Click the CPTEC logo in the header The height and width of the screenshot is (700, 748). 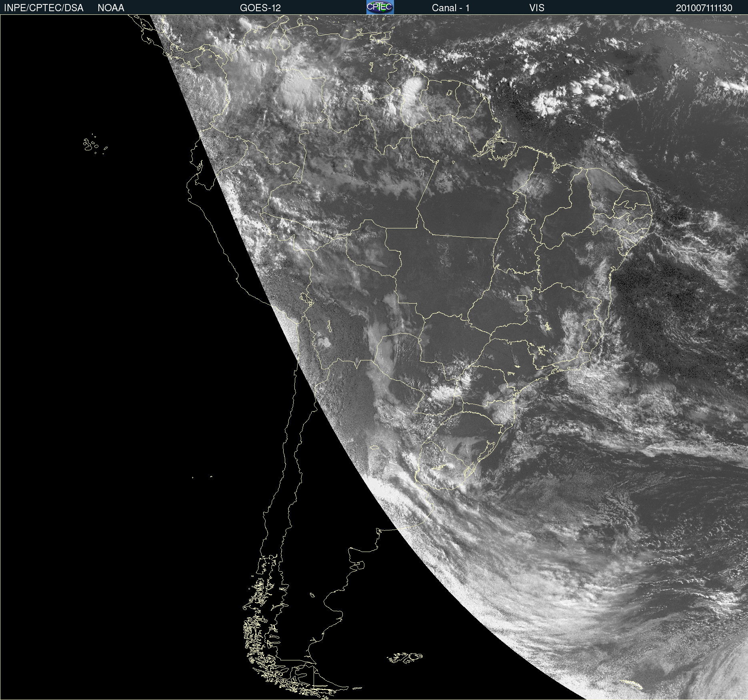point(380,7)
